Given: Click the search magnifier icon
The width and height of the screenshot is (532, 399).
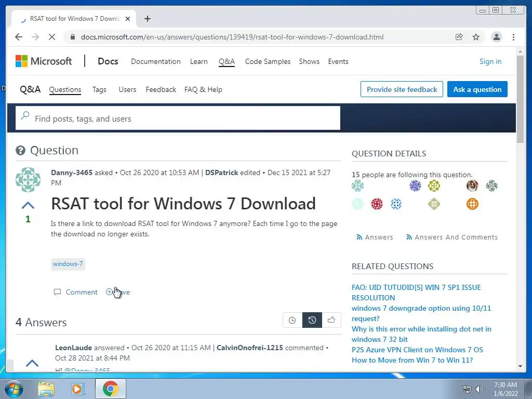Looking at the screenshot, I should [x=25, y=116].
